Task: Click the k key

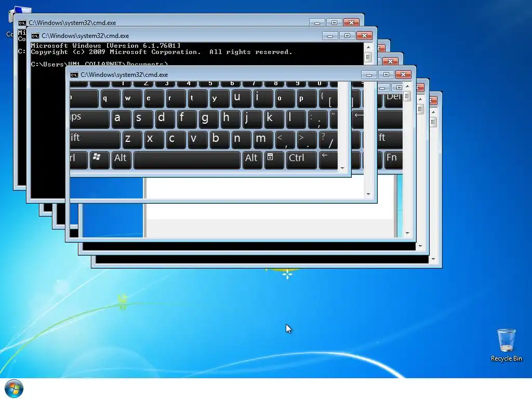Action: [x=273, y=119]
